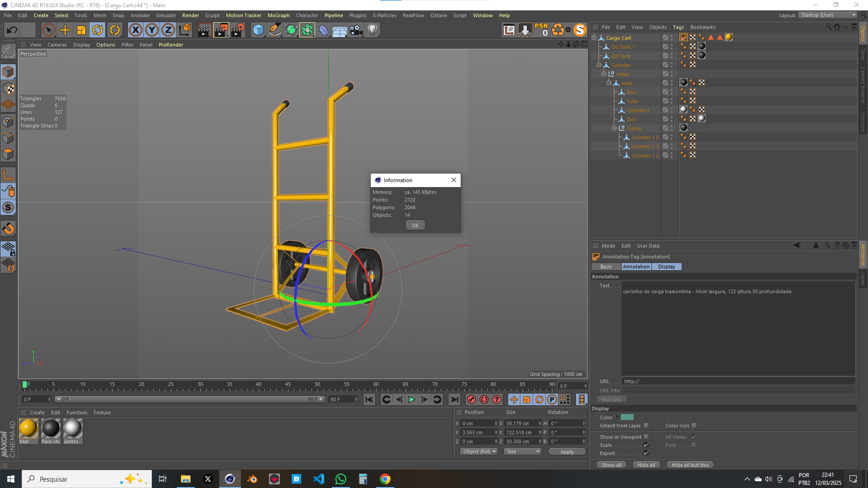Click the Undo arrow icon

click(12, 30)
